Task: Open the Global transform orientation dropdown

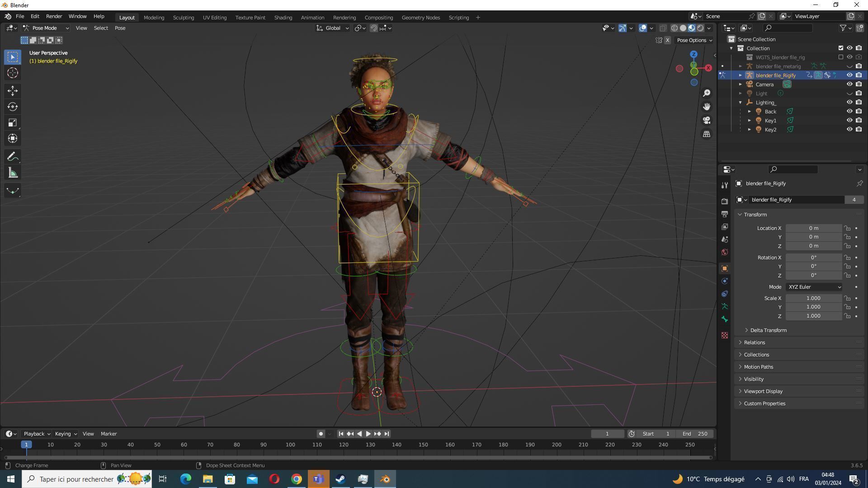Action: [x=332, y=28]
